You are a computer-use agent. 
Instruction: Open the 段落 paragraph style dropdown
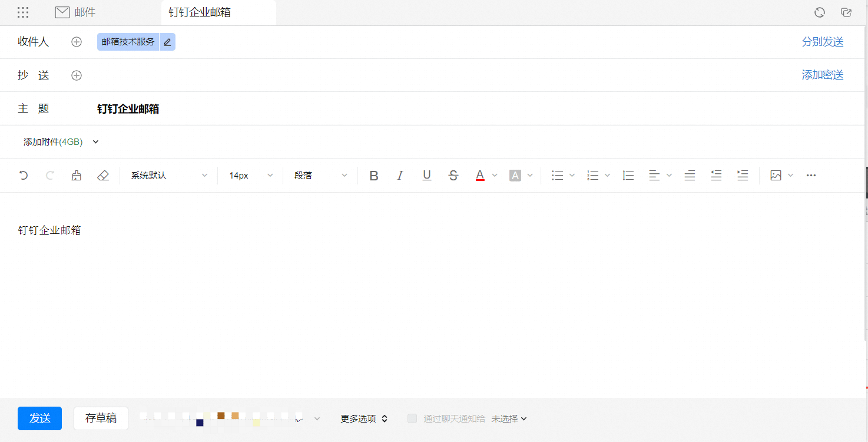[x=321, y=175]
